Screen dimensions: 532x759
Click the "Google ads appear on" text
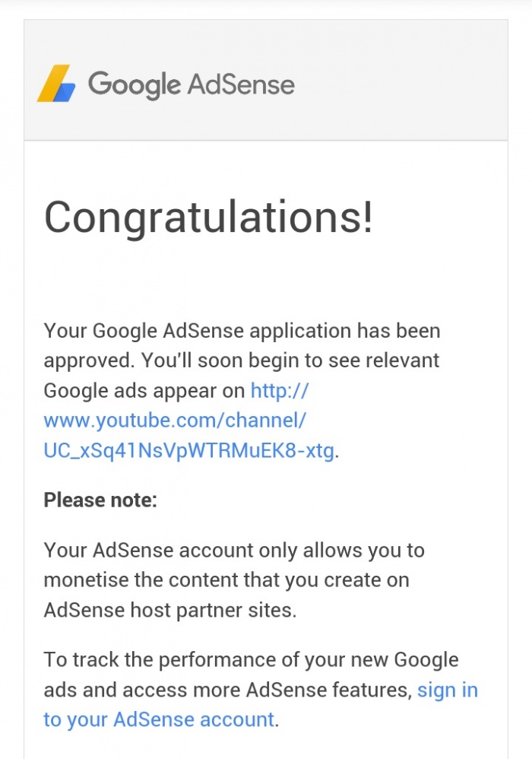(x=144, y=391)
